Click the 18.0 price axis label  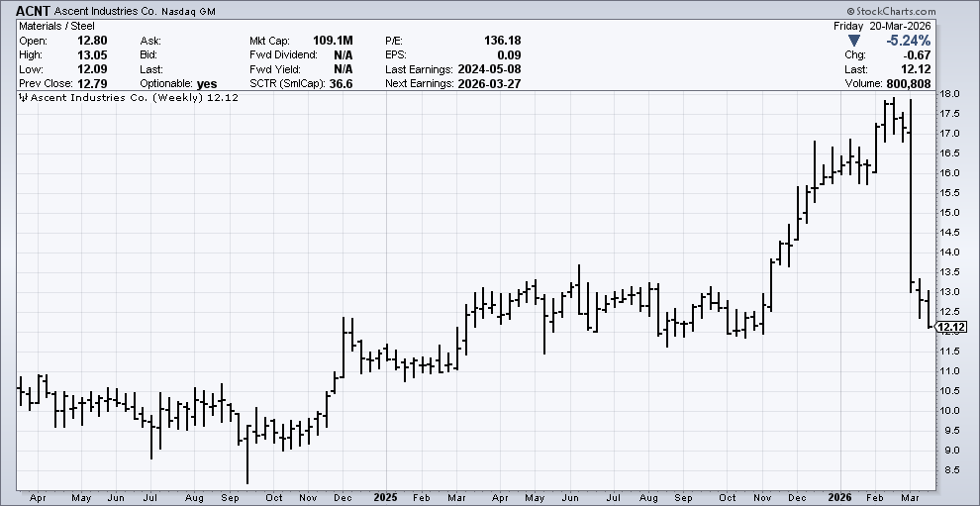coord(950,94)
